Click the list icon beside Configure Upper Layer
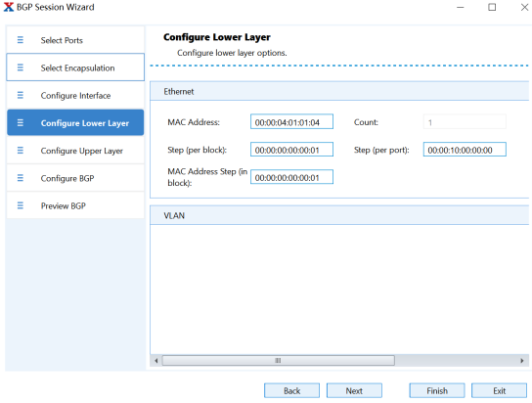The image size is (532, 403). 21,150
